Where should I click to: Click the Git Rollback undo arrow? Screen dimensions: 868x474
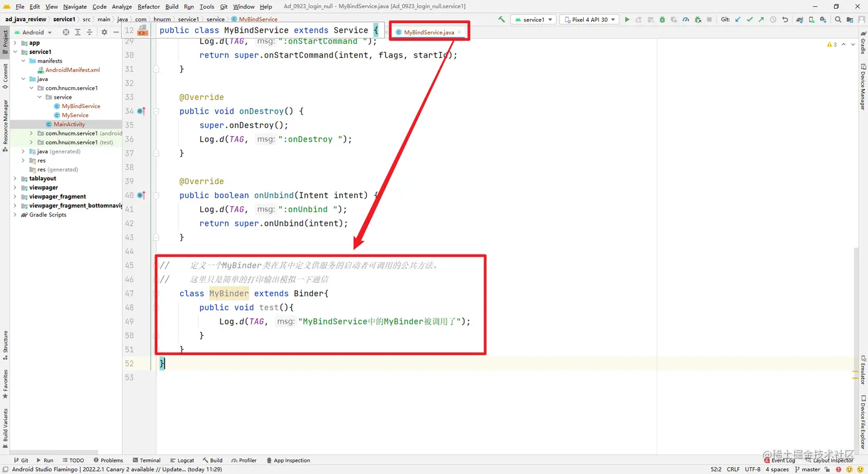tap(785, 20)
